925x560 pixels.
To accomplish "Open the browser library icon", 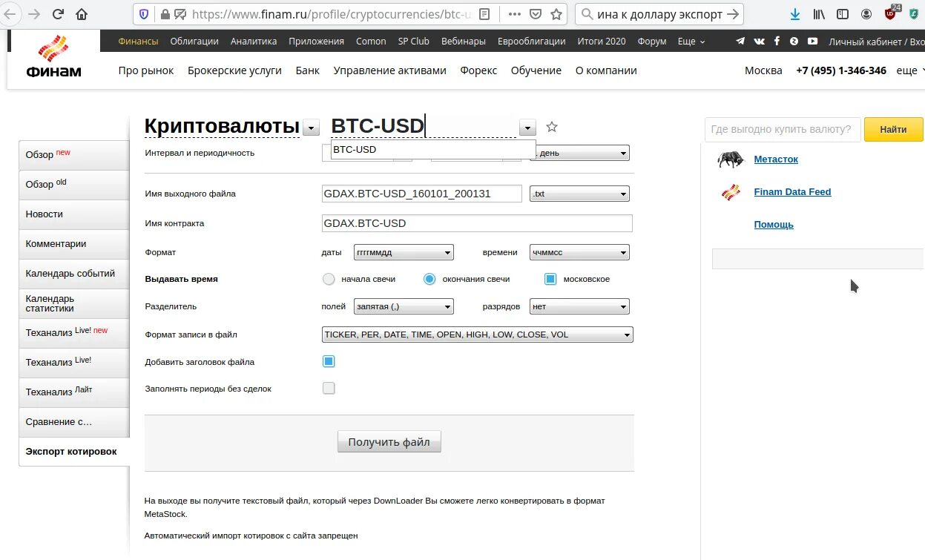I will (819, 14).
